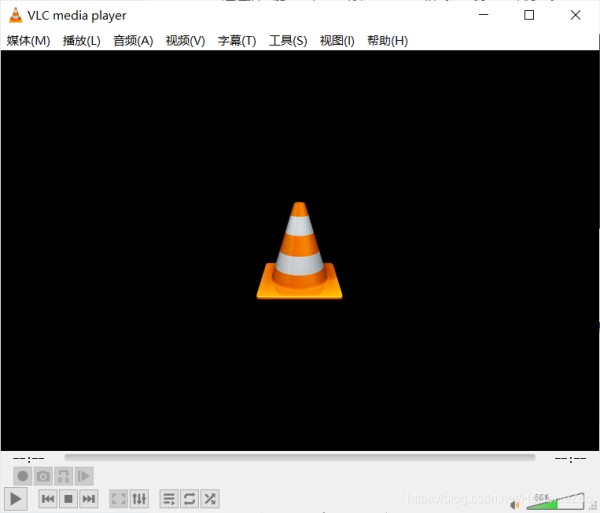Toggle the playlist view
Screen dimensions: 600x513
point(169,499)
